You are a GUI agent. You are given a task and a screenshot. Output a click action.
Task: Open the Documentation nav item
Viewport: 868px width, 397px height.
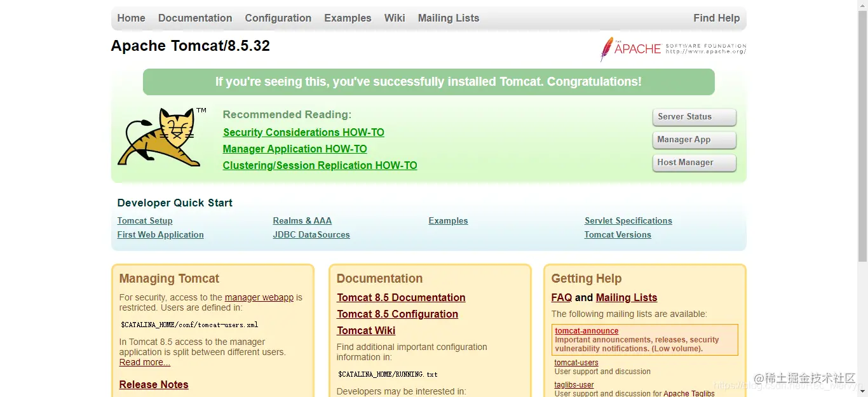click(x=195, y=18)
